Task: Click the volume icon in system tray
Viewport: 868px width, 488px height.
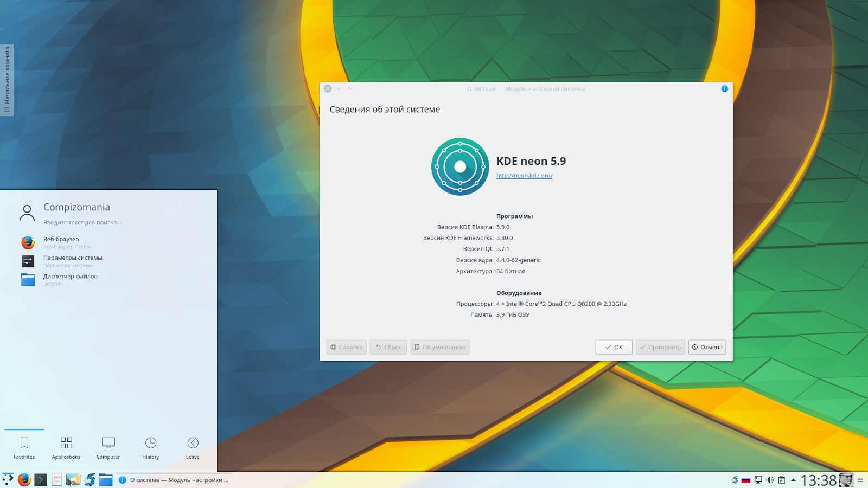Action: (770, 480)
